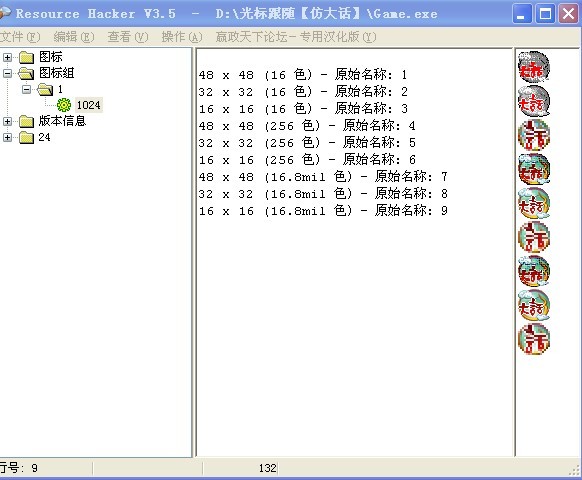Click the first gray 48x48 icon preview
Screen dimensions: 582x480
pos(534,67)
